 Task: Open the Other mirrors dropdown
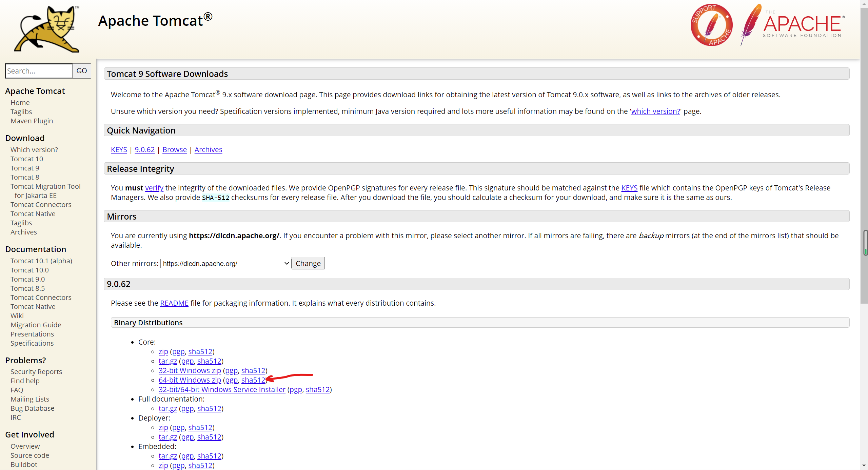(x=225, y=263)
